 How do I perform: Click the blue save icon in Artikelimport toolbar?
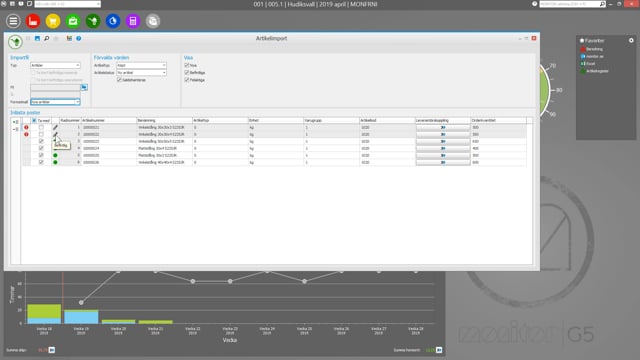[x=37, y=38]
